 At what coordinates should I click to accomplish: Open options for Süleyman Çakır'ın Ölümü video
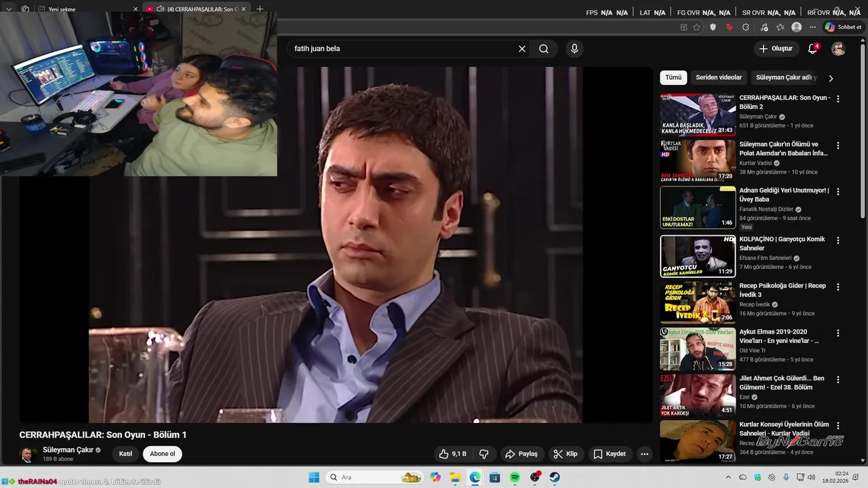point(838,146)
